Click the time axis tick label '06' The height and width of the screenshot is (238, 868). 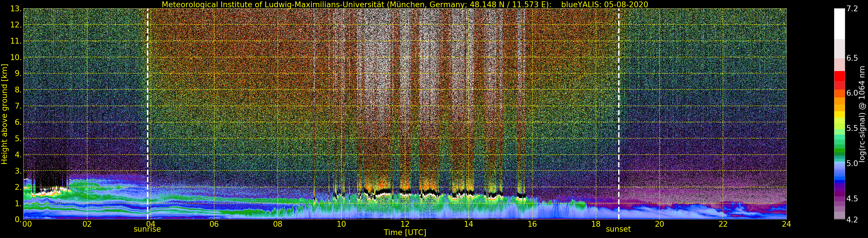(x=214, y=224)
